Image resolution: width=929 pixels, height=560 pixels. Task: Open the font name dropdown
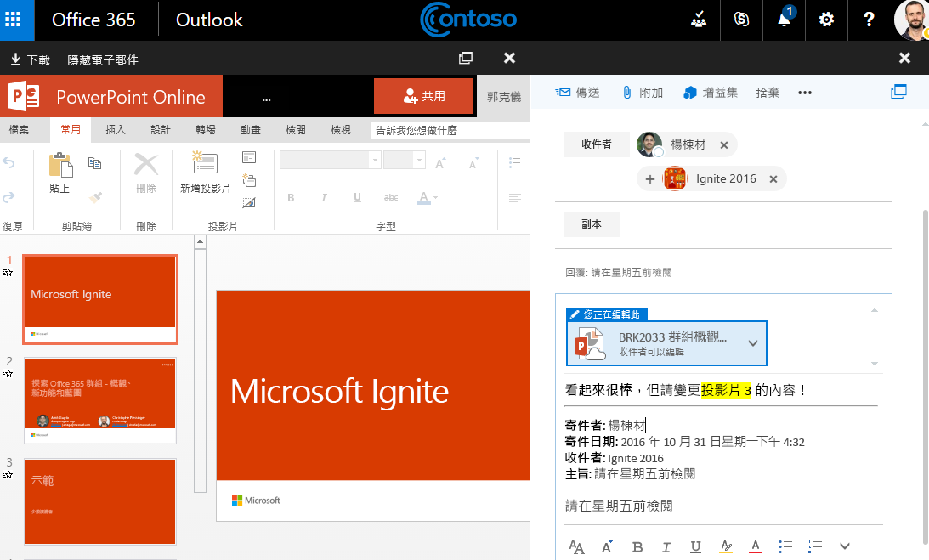click(x=375, y=160)
